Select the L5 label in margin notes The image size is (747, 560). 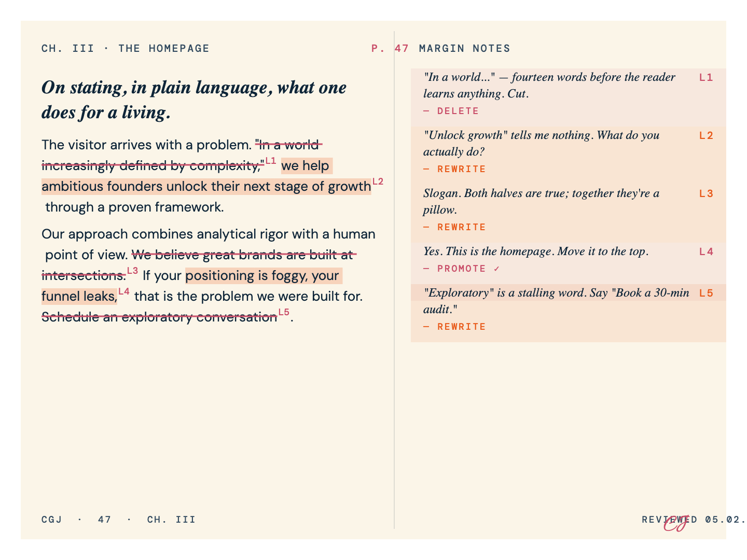point(706,293)
